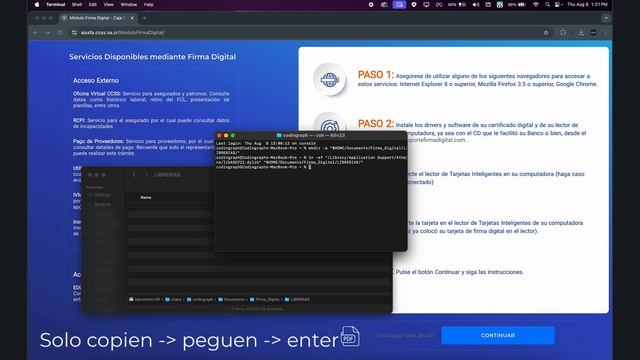This screenshot has width=640, height=360.
Task: Click Documents in Finder path bar
Action: [x=231, y=300]
